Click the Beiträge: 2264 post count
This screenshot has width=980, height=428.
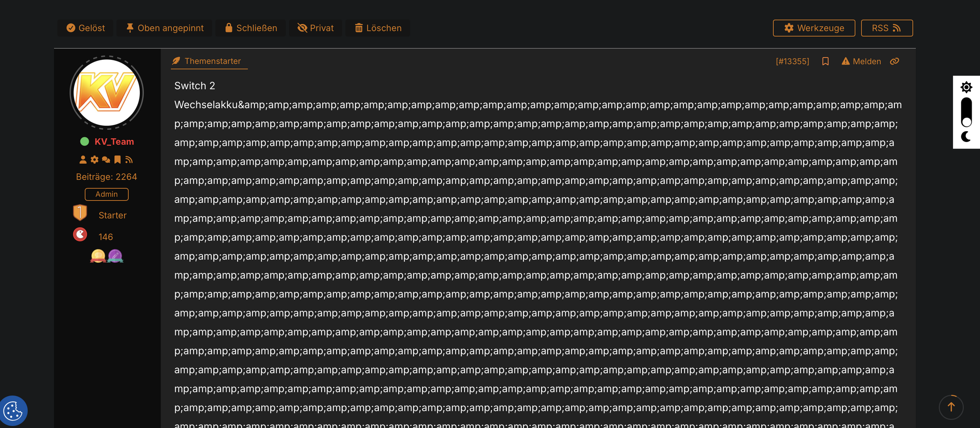(x=107, y=177)
